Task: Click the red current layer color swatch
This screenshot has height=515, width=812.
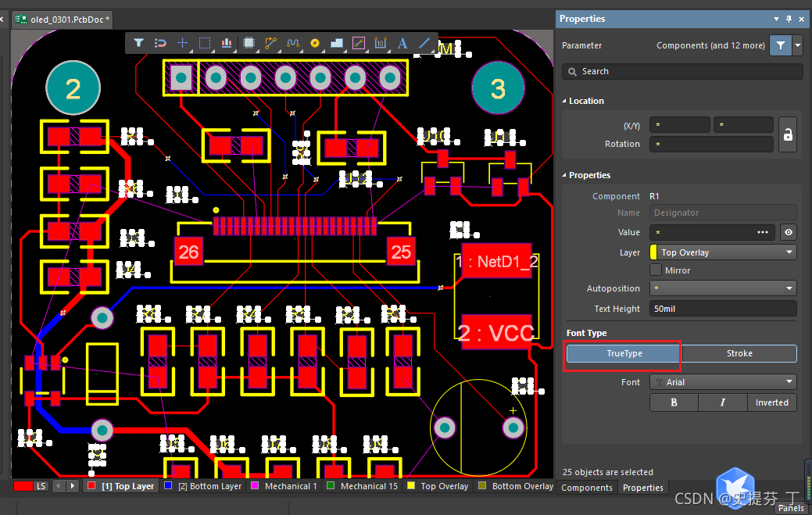Action: click(23, 486)
